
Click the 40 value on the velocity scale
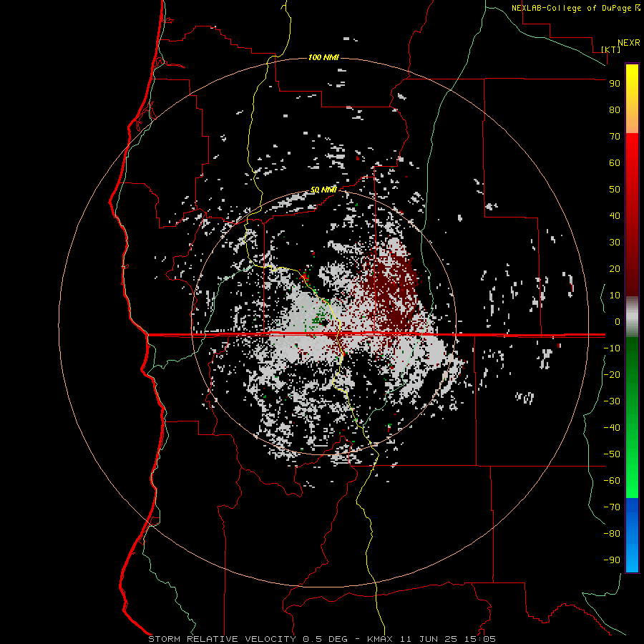click(x=615, y=215)
